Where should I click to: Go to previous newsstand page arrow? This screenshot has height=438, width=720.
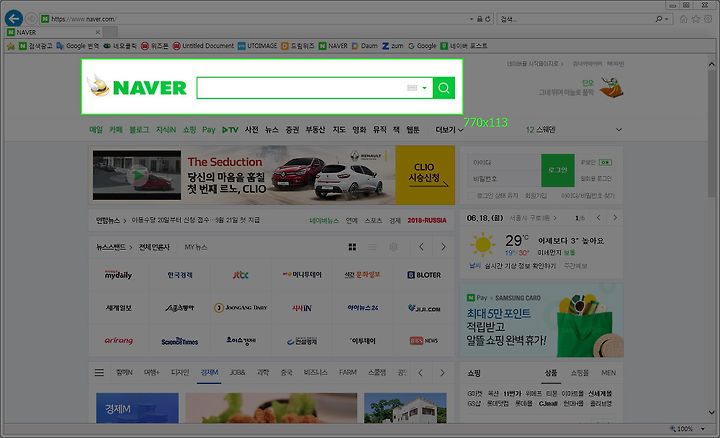[421, 247]
